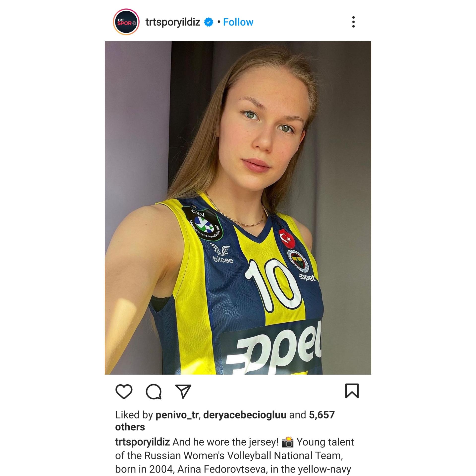Visit penivo_tr's profile from the likes line
The height and width of the screenshot is (476, 476).
point(177,415)
